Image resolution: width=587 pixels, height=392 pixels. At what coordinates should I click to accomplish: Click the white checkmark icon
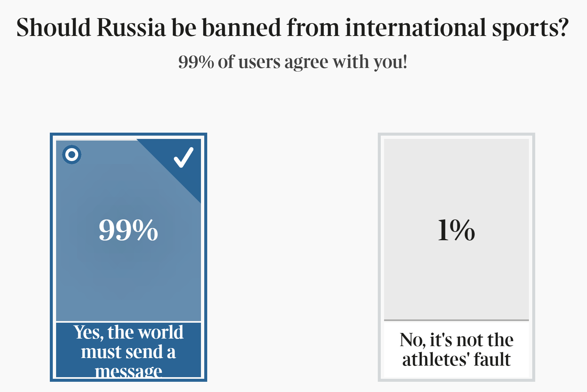pyautogui.click(x=183, y=157)
